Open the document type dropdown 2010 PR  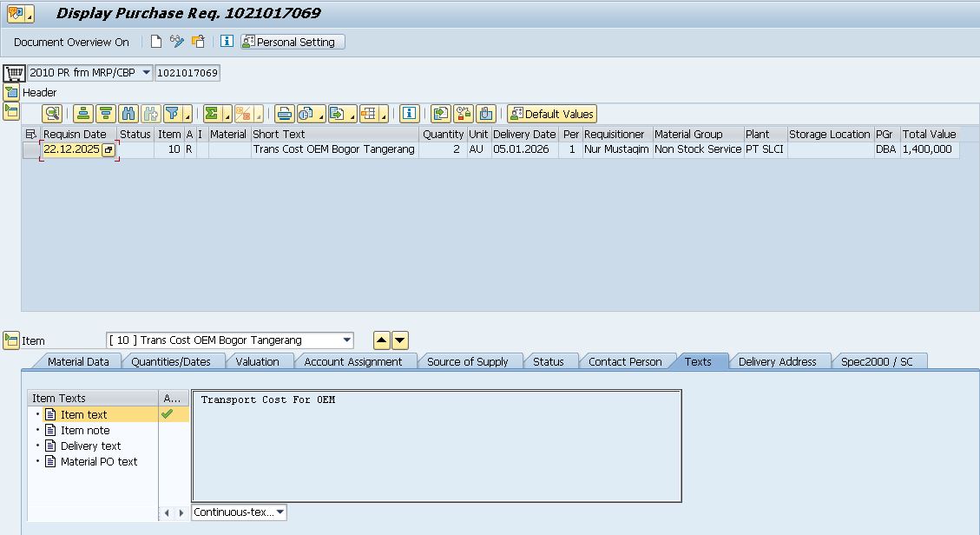click(145, 73)
